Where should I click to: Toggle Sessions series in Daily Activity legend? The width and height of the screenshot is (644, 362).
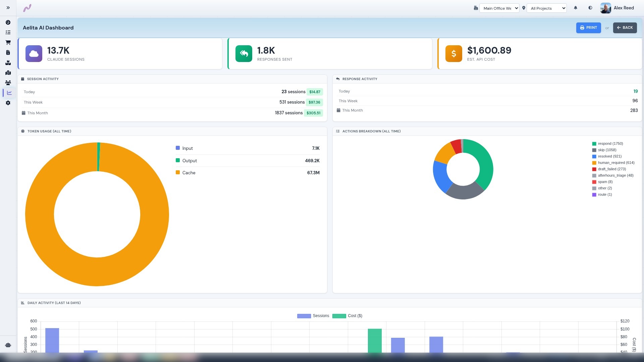pyautogui.click(x=313, y=316)
